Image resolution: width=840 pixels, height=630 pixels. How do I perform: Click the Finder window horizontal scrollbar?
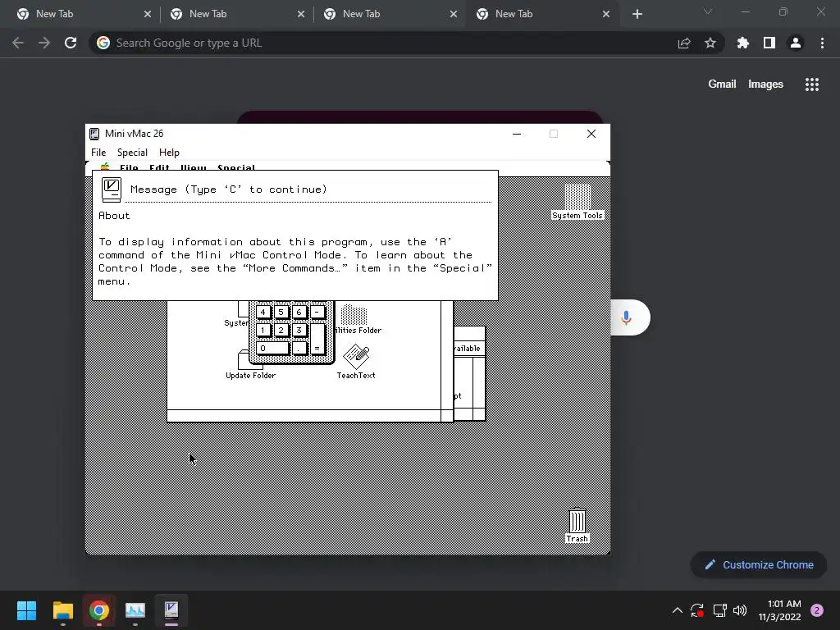coord(304,416)
